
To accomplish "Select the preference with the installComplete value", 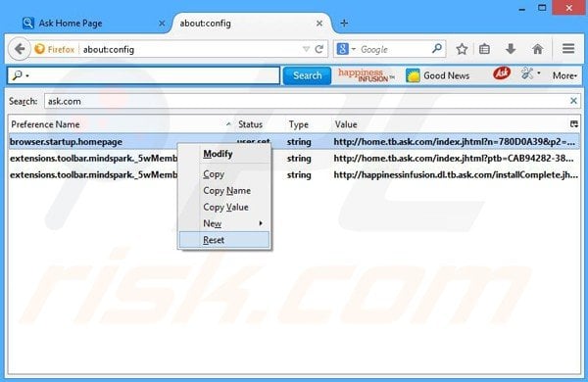I will pos(294,174).
